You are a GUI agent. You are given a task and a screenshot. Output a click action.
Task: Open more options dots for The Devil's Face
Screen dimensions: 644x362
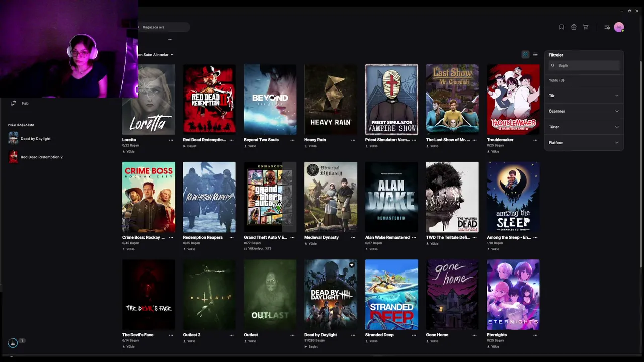click(x=171, y=335)
